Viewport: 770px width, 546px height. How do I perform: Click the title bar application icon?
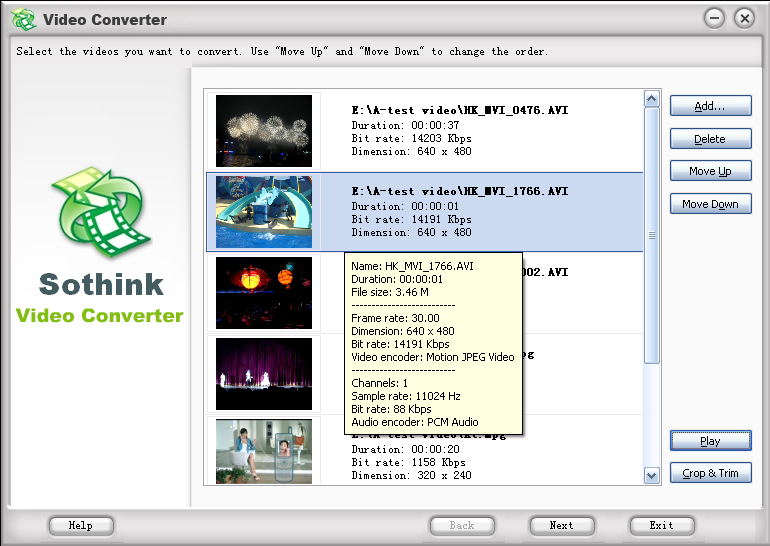point(23,20)
